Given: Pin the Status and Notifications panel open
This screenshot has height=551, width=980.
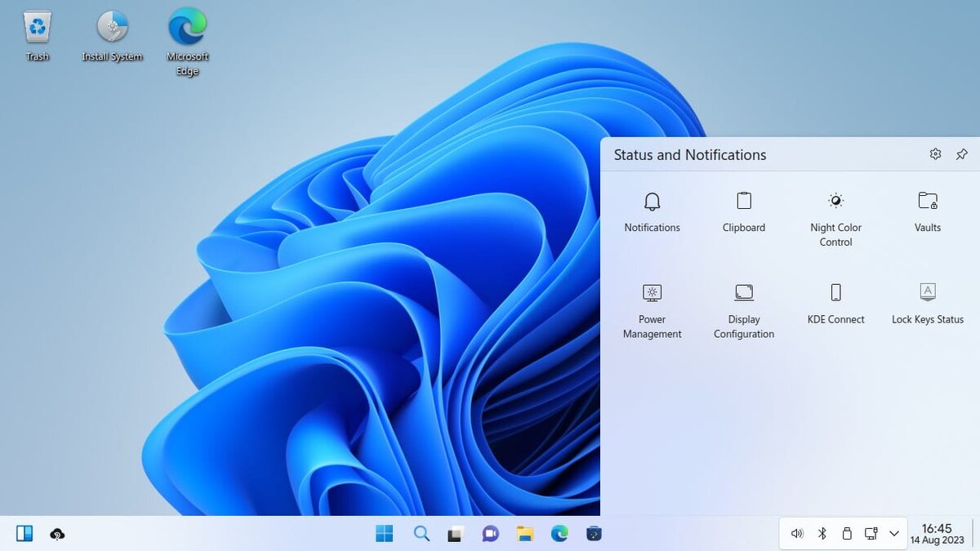Looking at the screenshot, I should click(962, 154).
